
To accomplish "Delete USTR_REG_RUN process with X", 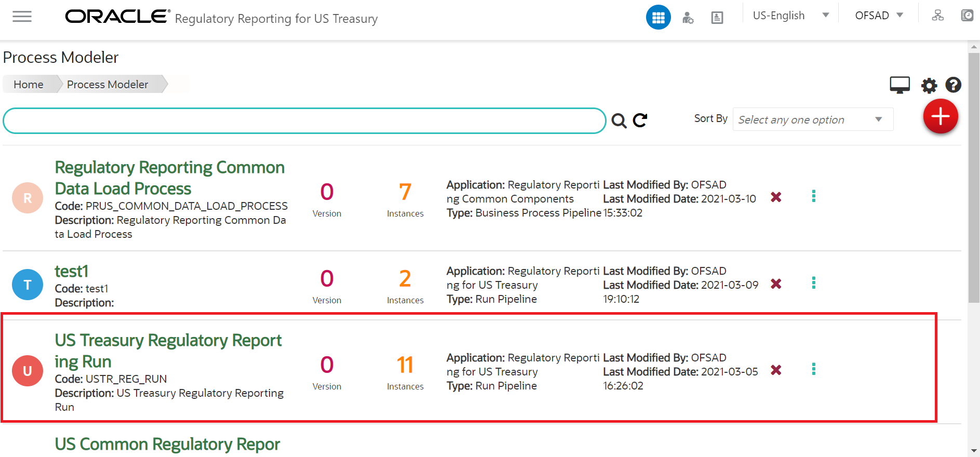I will click(x=776, y=370).
